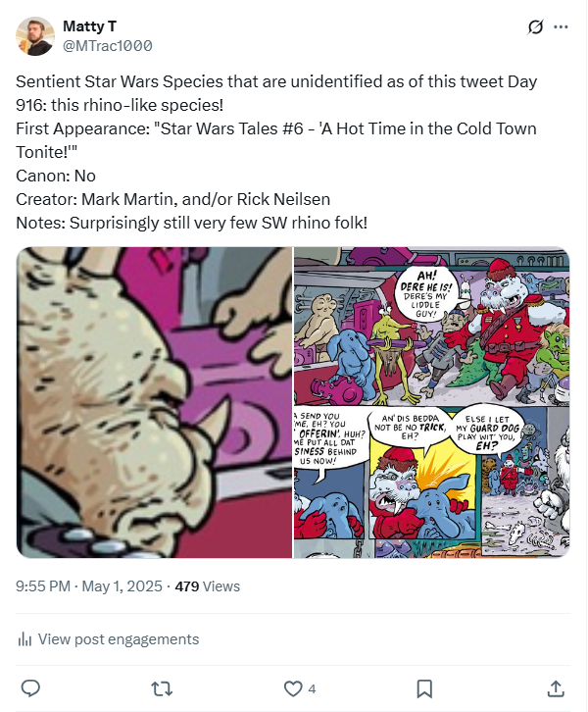Like the post with the heart icon
The height and width of the screenshot is (712, 588).
(x=292, y=687)
